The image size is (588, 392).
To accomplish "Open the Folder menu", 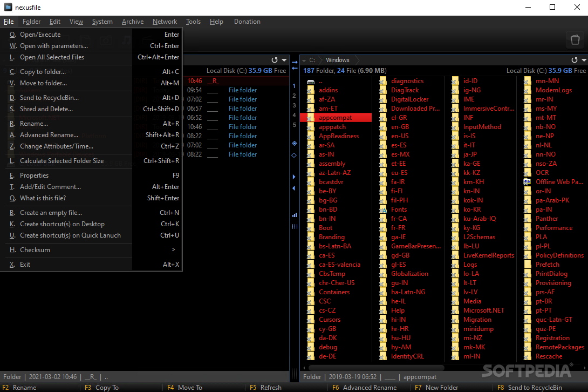I will (31, 22).
